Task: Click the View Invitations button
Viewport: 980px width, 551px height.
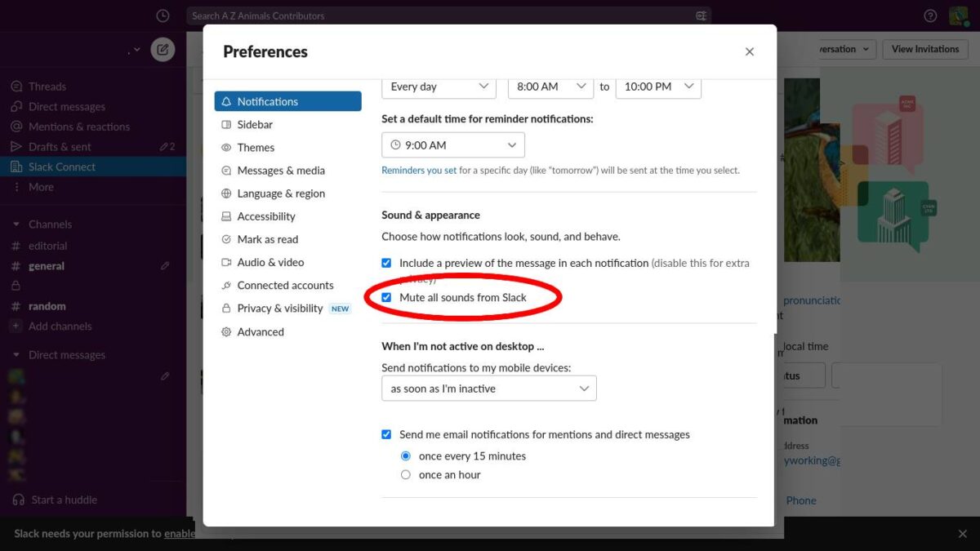Action: point(925,49)
